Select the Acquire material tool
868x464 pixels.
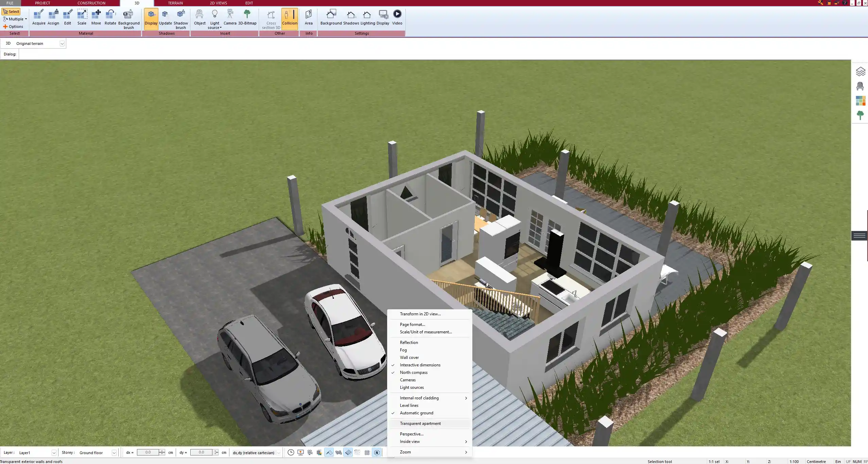coord(39,17)
